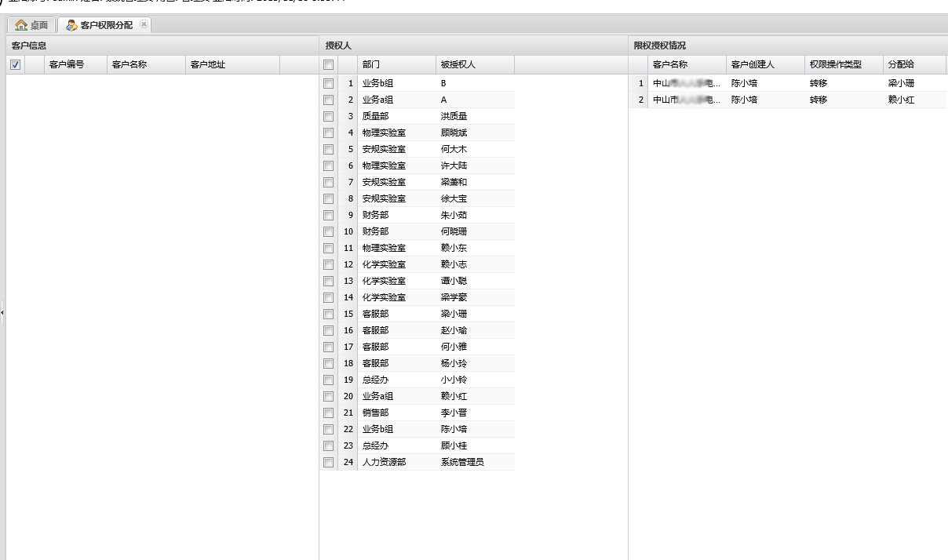Click the 客户地址 column header
Image resolution: width=948 pixels, height=560 pixels.
(208, 65)
